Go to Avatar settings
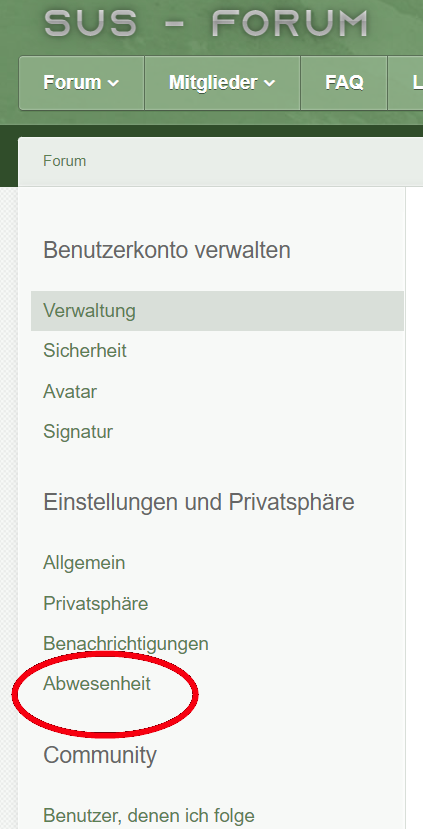 pos(70,392)
